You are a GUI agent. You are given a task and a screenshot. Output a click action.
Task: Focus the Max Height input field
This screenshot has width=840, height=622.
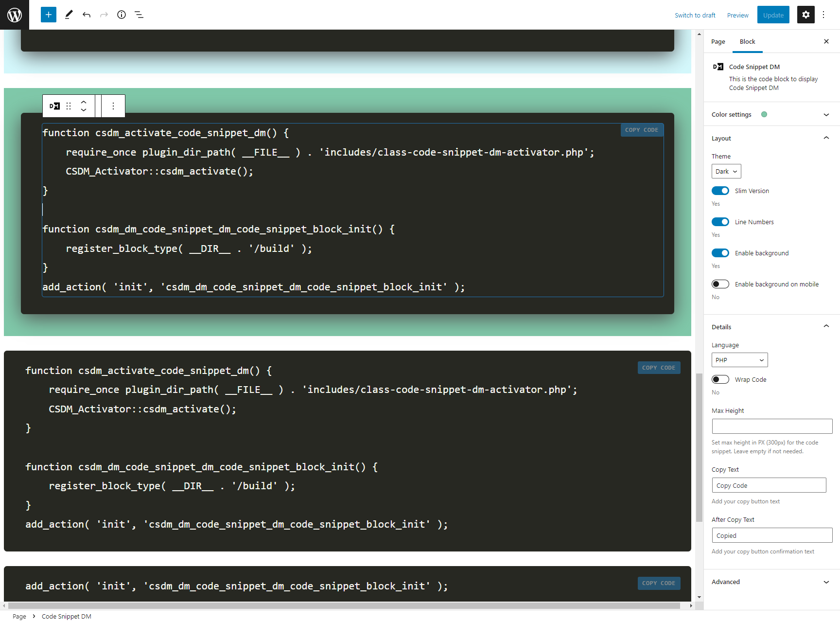point(772,427)
